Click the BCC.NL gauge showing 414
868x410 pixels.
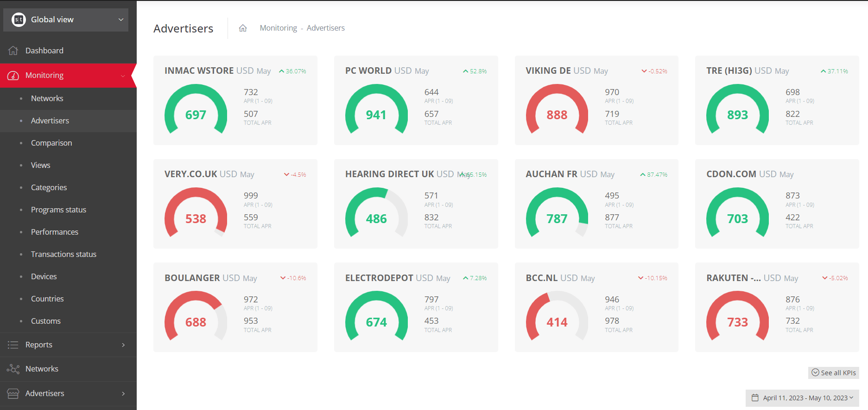[557, 316]
